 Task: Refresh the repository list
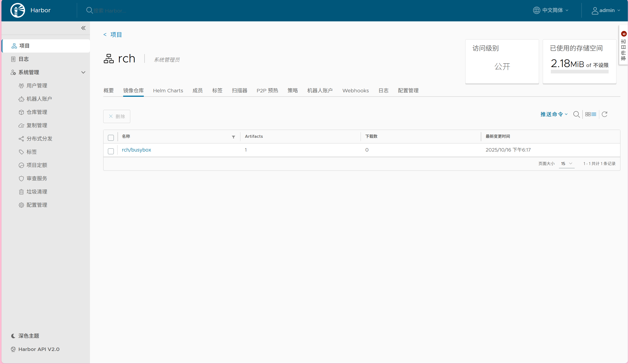(x=604, y=114)
